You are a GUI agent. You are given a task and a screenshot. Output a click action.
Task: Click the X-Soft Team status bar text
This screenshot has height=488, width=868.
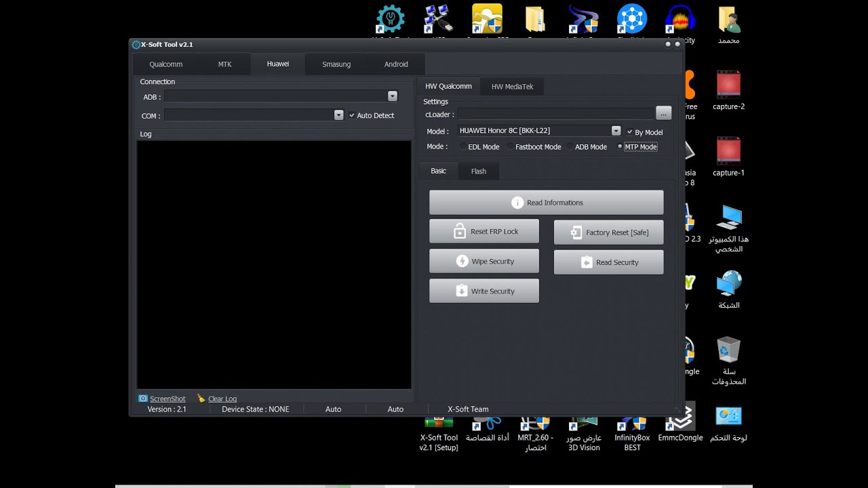pyautogui.click(x=468, y=409)
